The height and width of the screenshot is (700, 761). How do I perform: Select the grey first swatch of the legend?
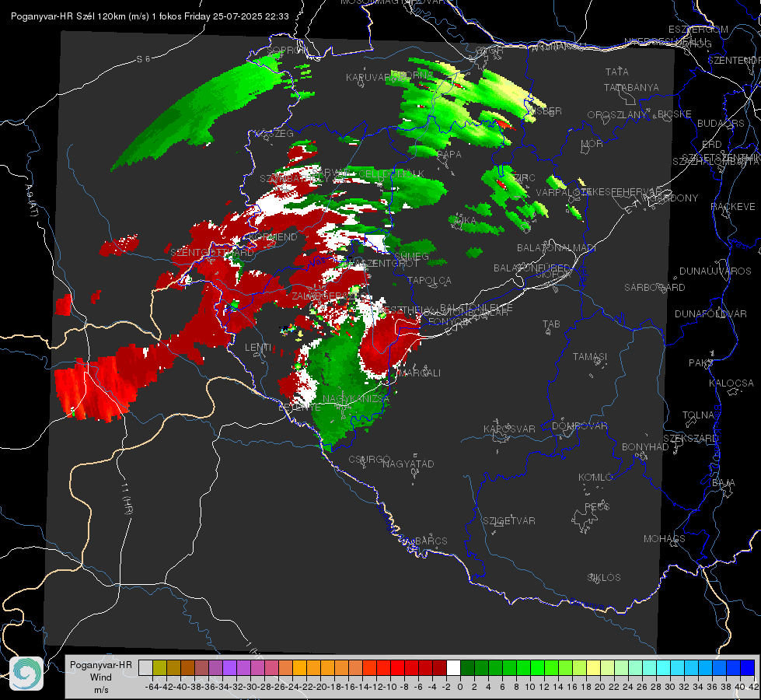(145, 667)
